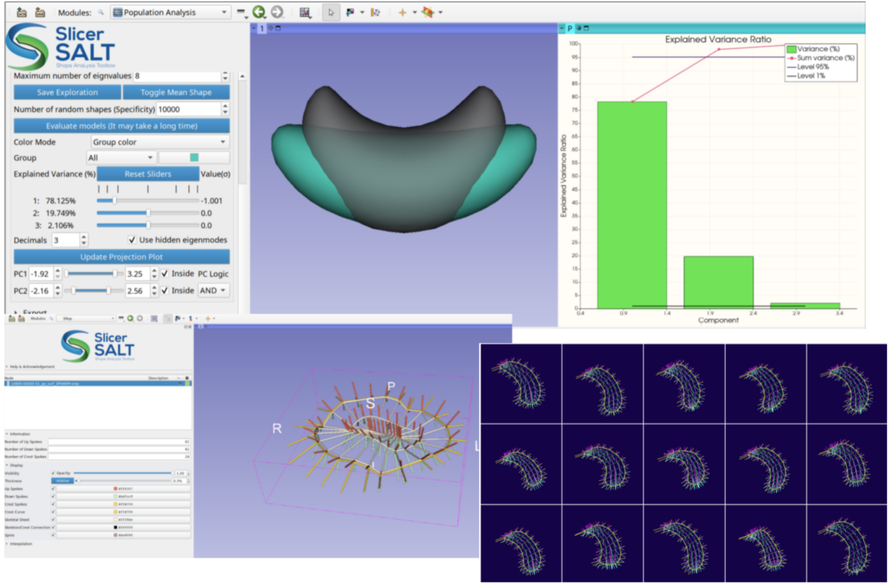
Task: Click the module search magnifier icon
Action: pos(100,12)
